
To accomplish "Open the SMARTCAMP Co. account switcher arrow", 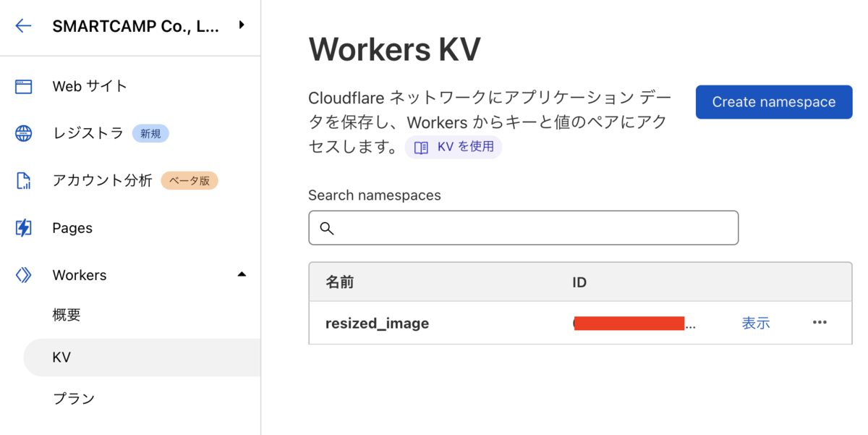I will [242, 25].
